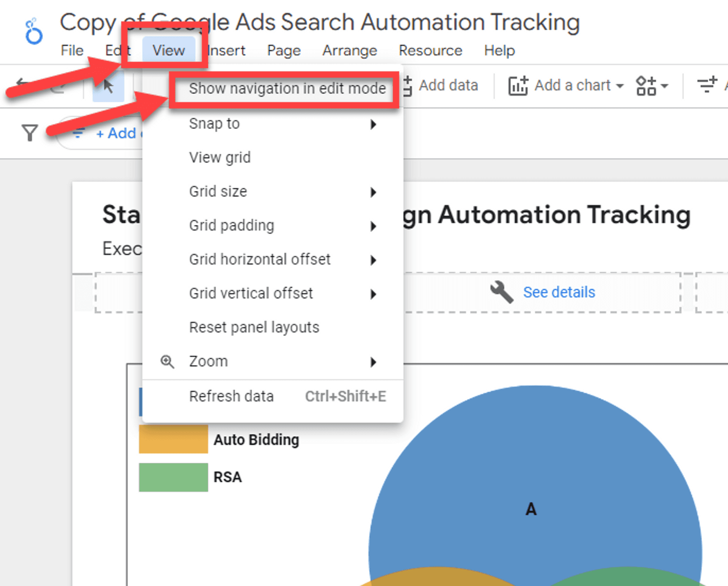Open the File menu
728x586 pixels.
point(72,50)
